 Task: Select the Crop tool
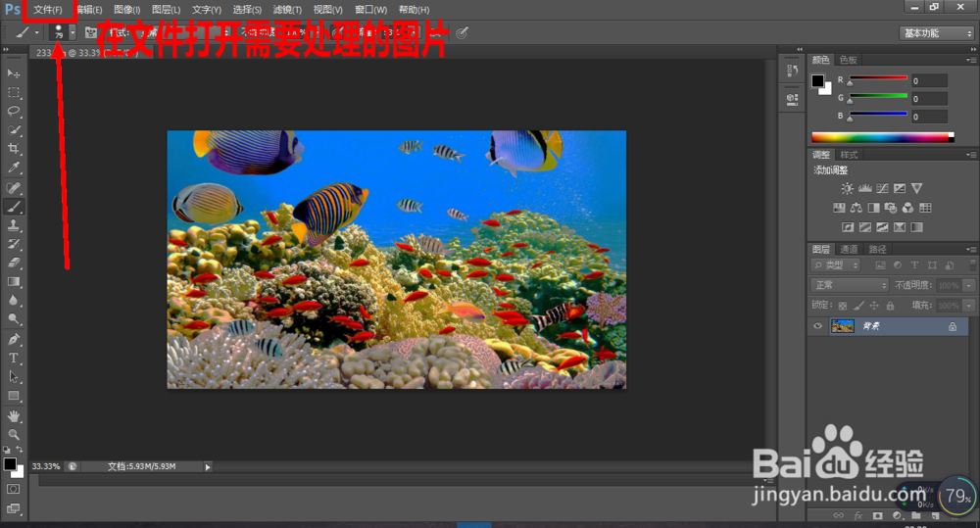tap(14, 149)
